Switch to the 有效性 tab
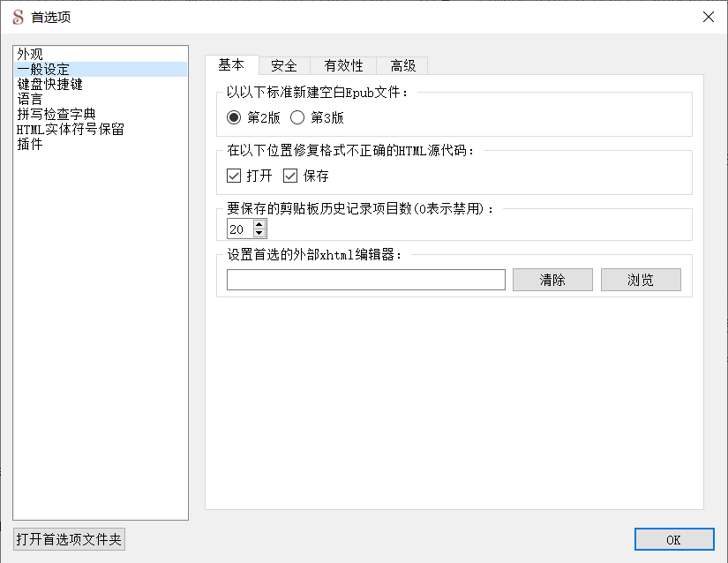 pyautogui.click(x=341, y=65)
